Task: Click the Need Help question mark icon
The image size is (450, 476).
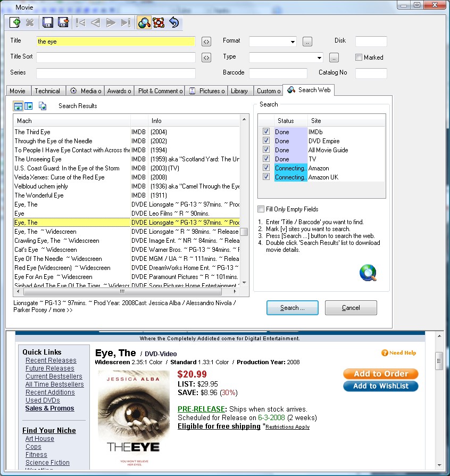Action: (385, 353)
